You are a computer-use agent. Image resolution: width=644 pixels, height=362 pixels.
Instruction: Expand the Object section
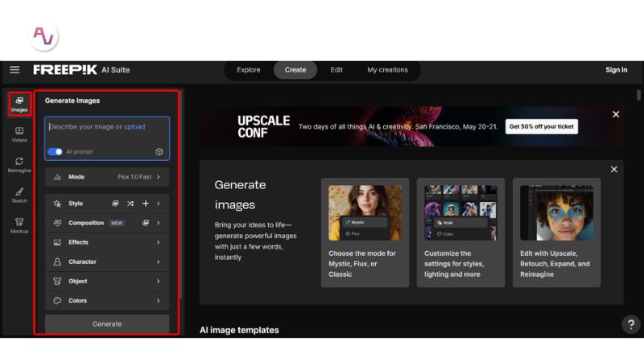(x=107, y=281)
